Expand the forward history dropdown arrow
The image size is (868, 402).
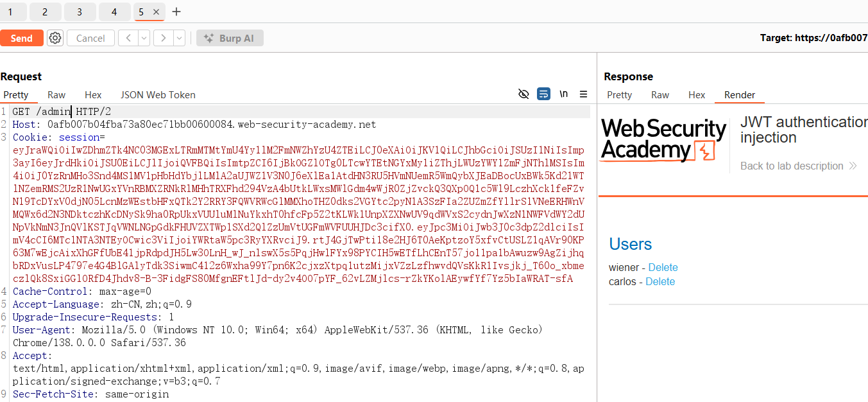click(178, 38)
